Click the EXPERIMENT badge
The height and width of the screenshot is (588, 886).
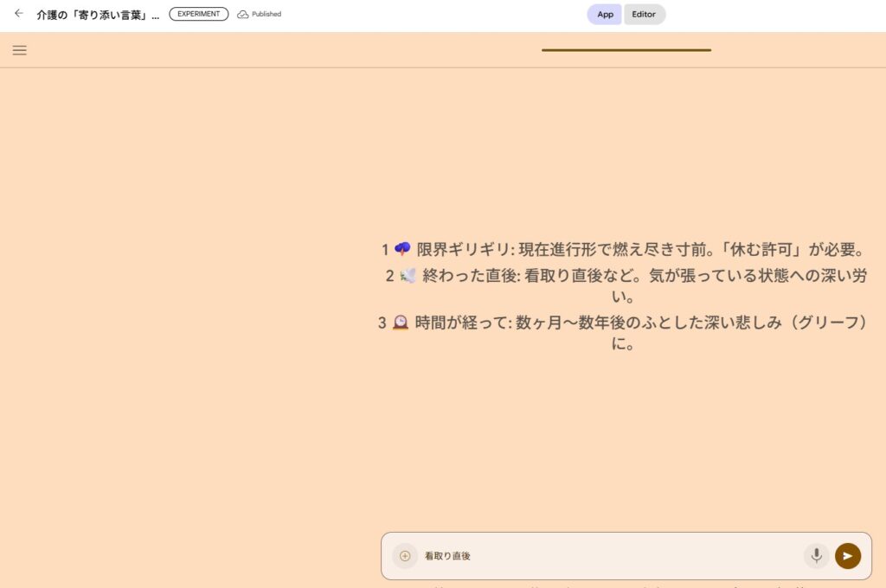click(199, 15)
